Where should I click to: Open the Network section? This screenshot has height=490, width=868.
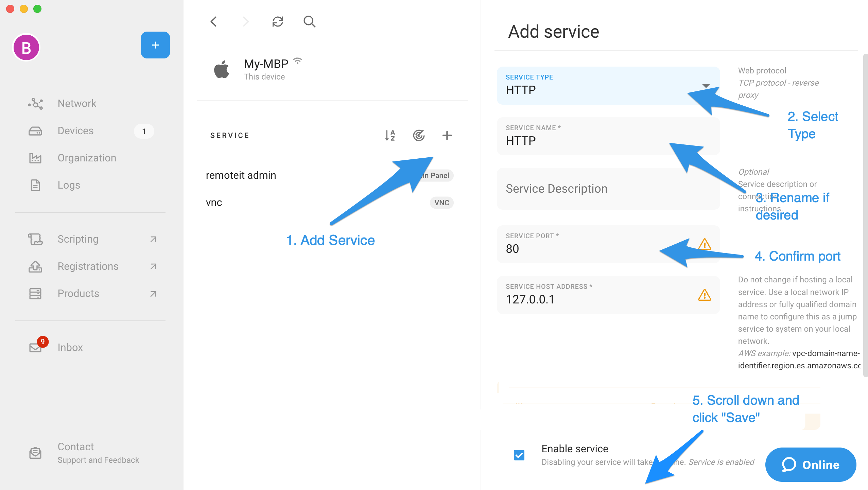pyautogui.click(x=77, y=103)
